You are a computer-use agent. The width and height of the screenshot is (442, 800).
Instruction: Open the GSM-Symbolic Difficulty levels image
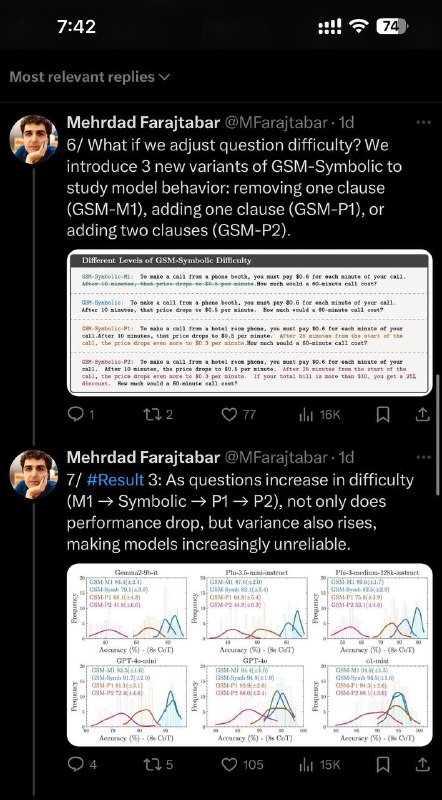pyautogui.click(x=250, y=323)
